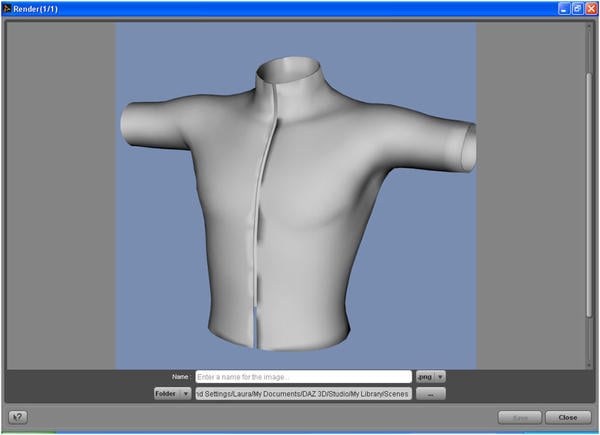This screenshot has height=435, width=600.
Task: Click the scroll up arrow of render view
Action: [589, 26]
